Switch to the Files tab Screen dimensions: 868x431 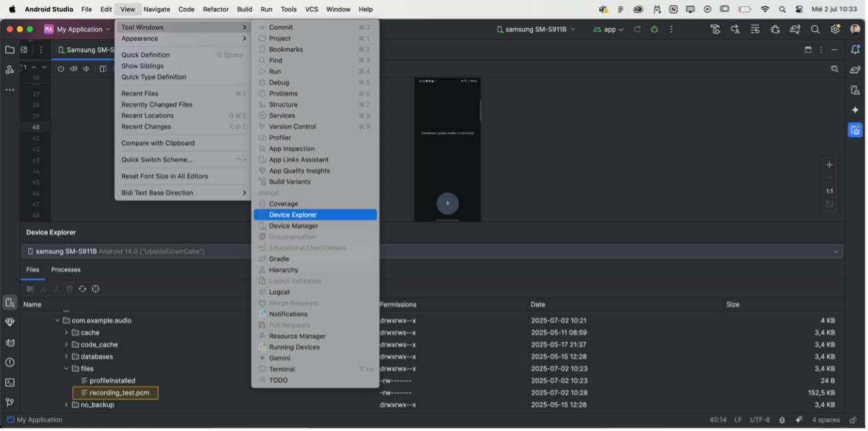(x=33, y=270)
